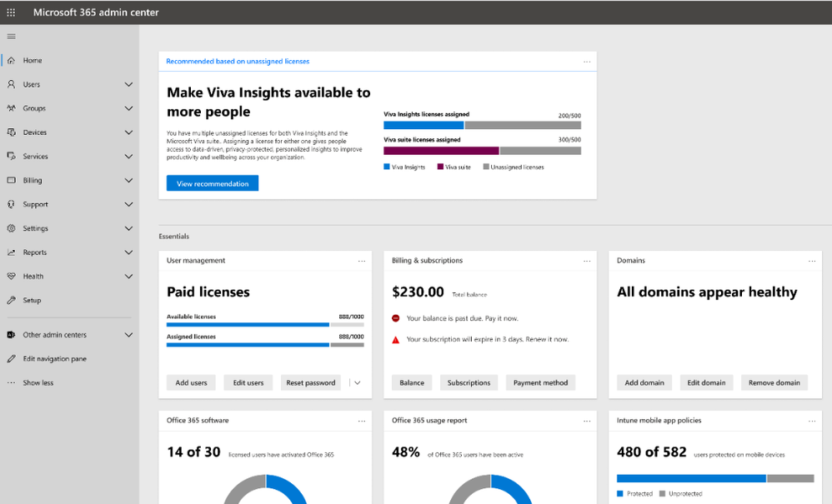Collapse navigation with the hamburger icon
This screenshot has height=504, width=832.
click(x=11, y=37)
